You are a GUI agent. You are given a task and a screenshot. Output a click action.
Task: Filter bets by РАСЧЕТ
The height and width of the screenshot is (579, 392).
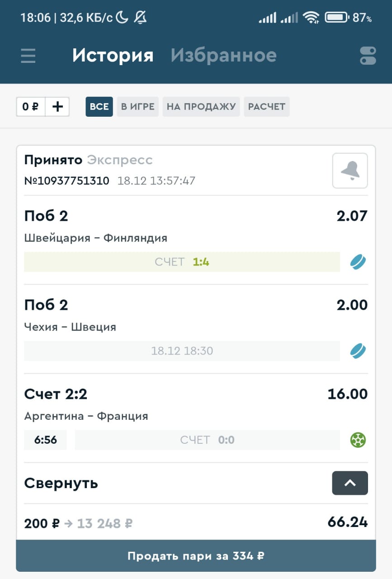tap(267, 107)
